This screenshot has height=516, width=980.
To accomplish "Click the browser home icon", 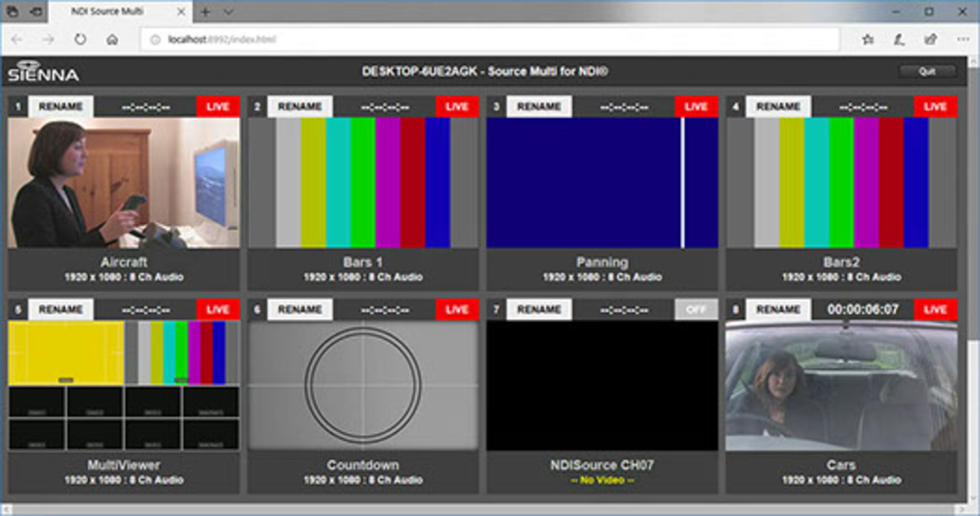I will (x=112, y=39).
